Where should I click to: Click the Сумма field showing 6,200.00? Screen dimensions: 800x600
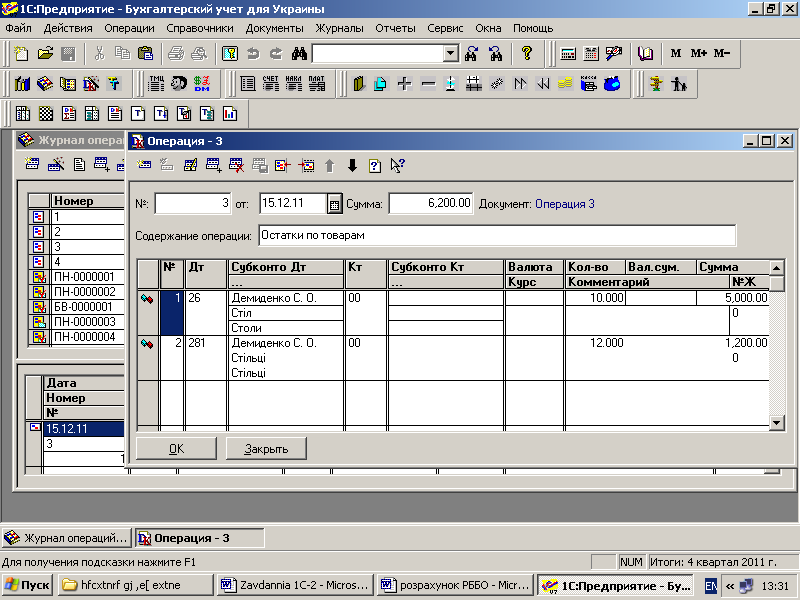click(x=431, y=204)
